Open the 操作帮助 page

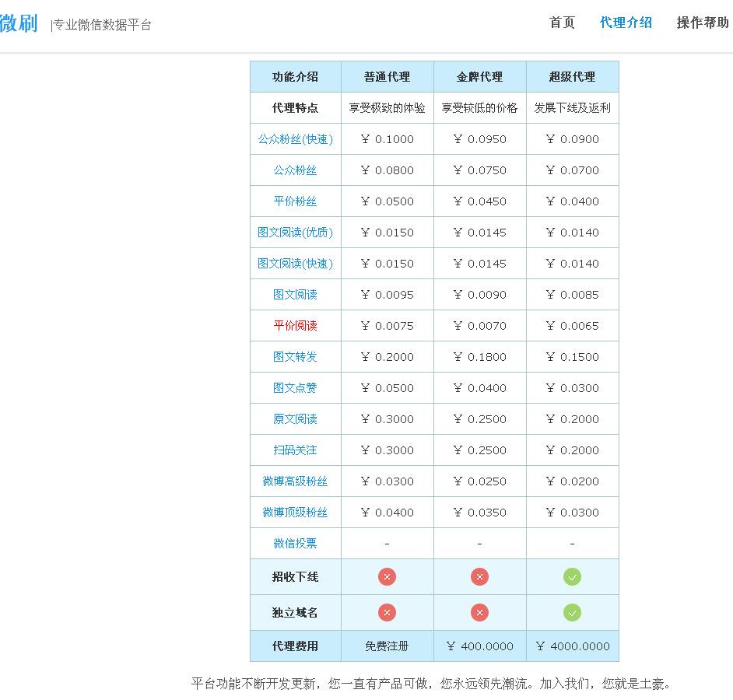pos(700,23)
